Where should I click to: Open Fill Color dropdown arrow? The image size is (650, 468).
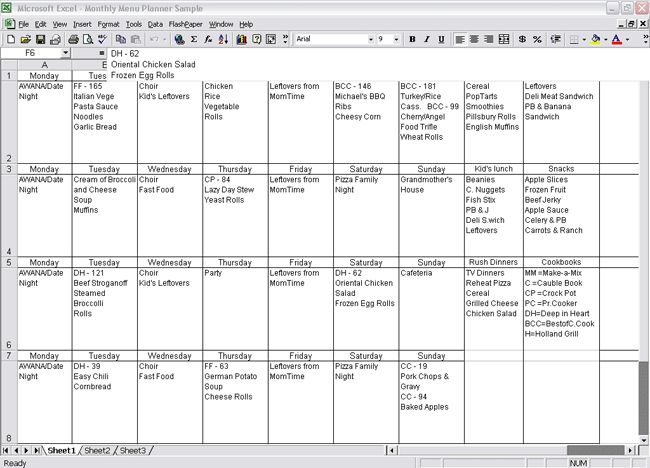[606, 39]
